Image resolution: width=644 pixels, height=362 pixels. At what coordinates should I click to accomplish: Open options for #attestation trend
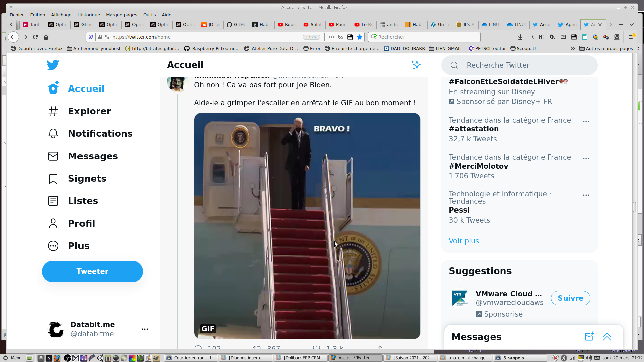tap(586, 121)
